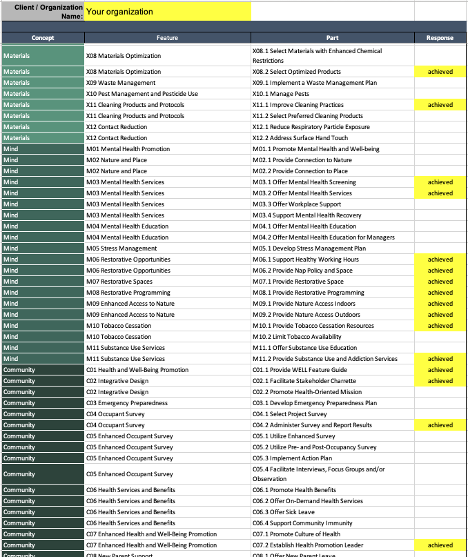The height and width of the screenshot is (557, 468).
Task: Click achieved response for M03.2 Offer Mental Health Services
Action: 440,193
